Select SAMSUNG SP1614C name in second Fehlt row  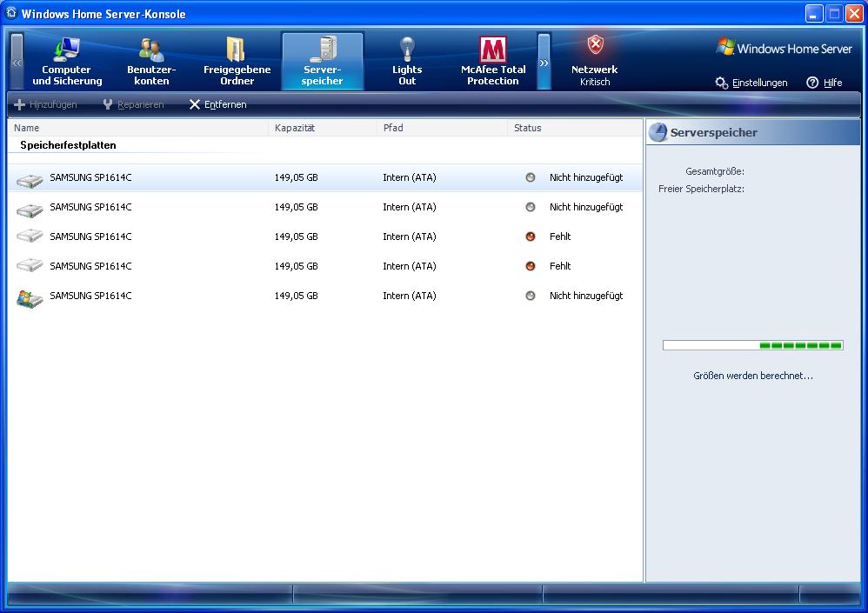click(x=90, y=266)
